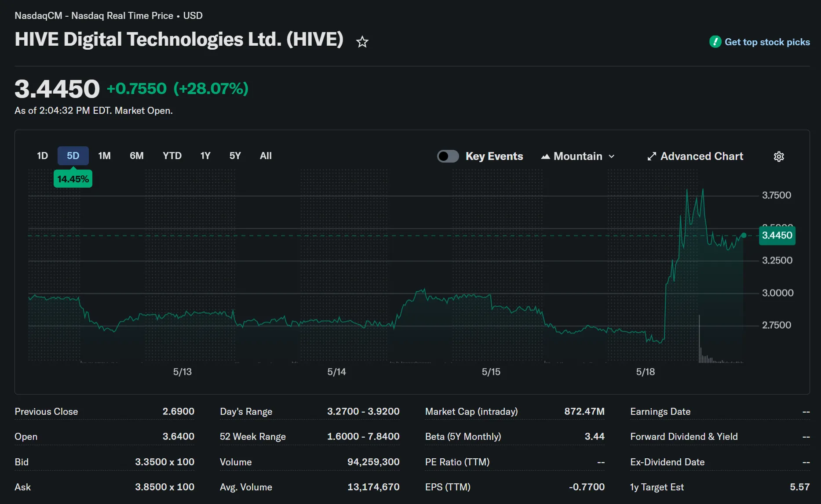Click the +0.7550 price change figure
Screen dimensions: 821x504
tap(137, 89)
